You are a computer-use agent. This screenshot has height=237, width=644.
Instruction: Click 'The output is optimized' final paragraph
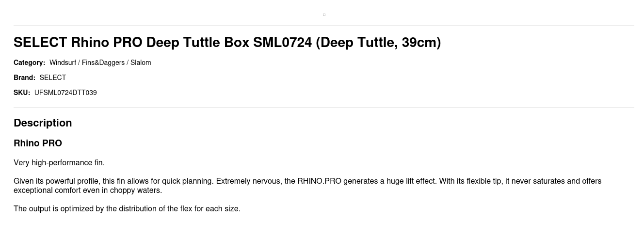tap(127, 209)
